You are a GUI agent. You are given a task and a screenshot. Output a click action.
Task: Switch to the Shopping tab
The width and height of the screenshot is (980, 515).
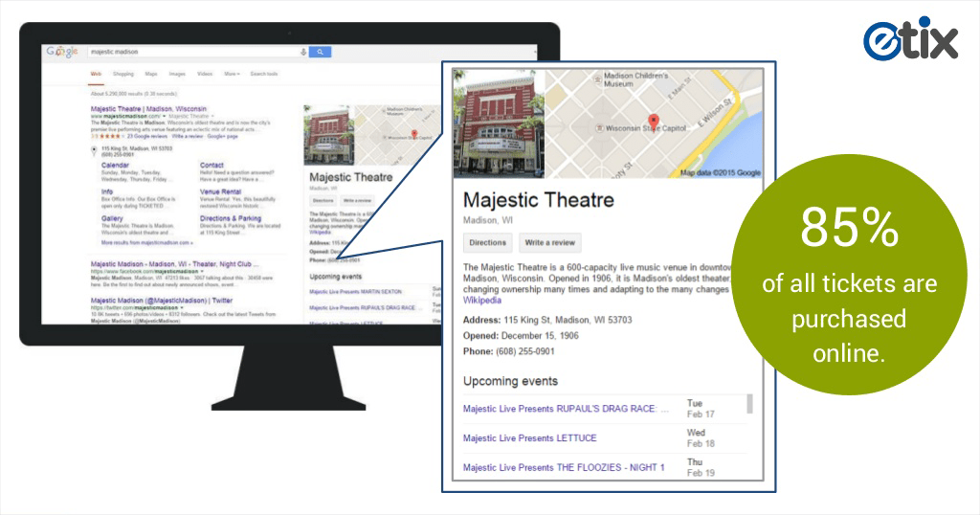[123, 74]
